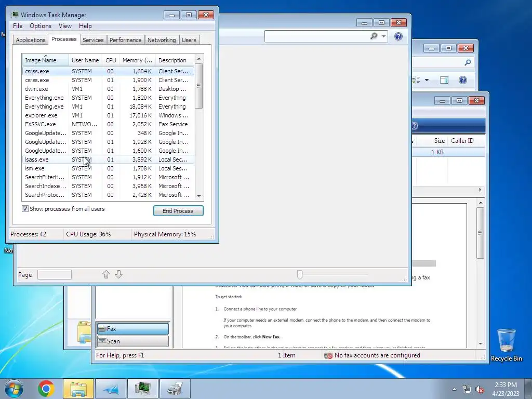Click the network icon in the system tray
The width and height of the screenshot is (532, 399).
[x=467, y=389]
